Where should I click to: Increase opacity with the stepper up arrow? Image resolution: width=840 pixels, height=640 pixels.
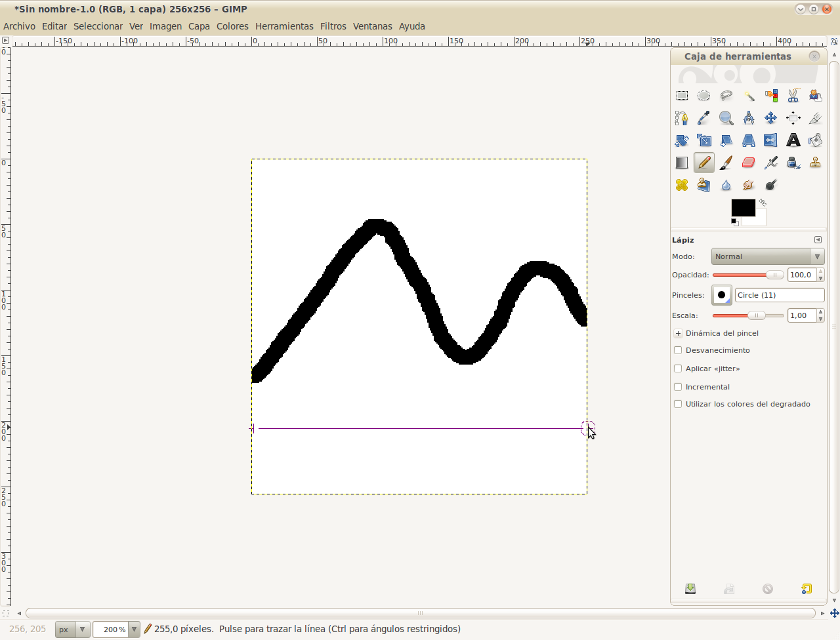821,271
